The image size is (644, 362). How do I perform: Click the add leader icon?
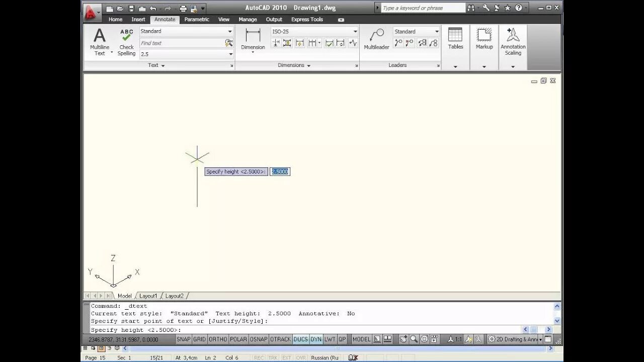point(398,43)
